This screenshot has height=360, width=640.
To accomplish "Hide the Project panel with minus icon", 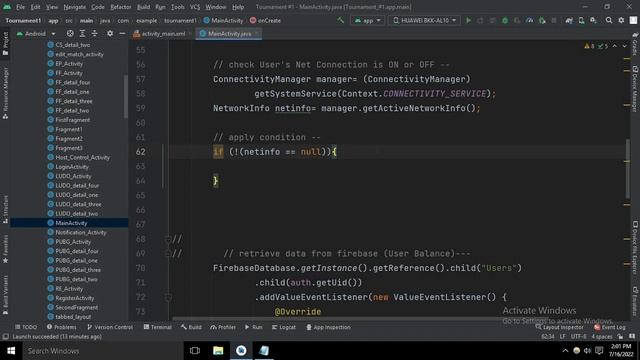I will coord(122,33).
